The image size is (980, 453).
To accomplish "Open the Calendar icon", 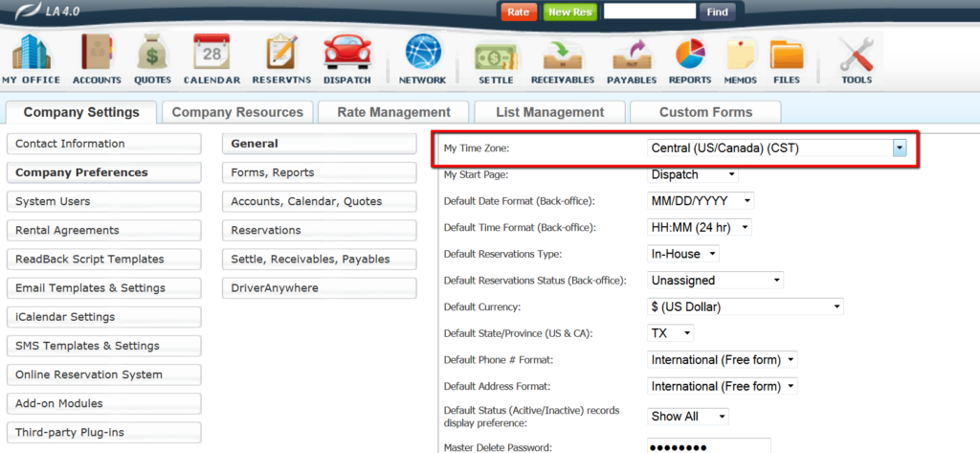I will pos(212,54).
